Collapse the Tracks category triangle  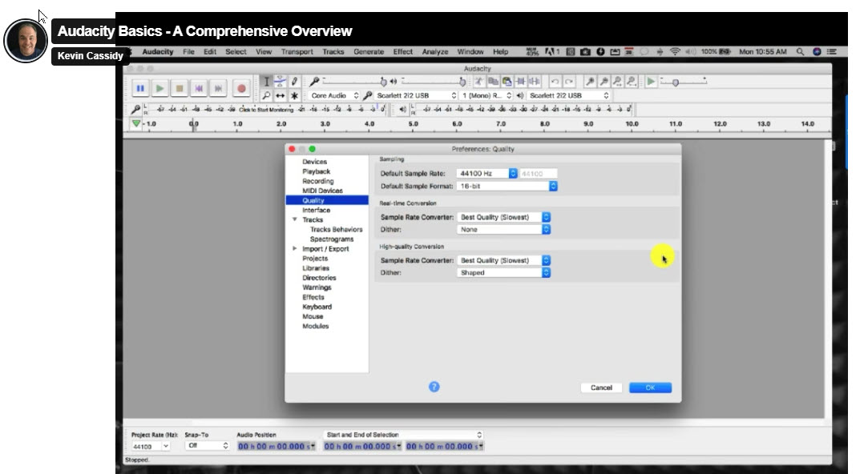click(295, 219)
